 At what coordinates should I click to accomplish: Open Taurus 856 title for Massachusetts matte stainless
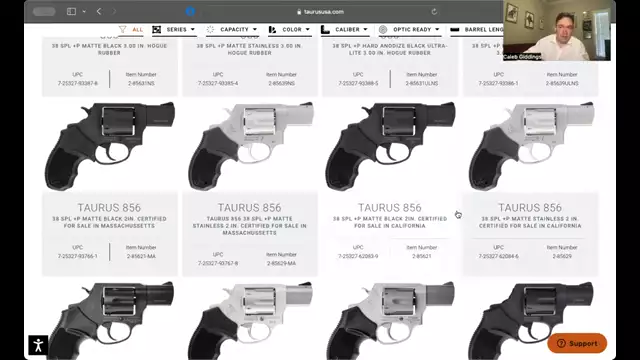point(250,208)
